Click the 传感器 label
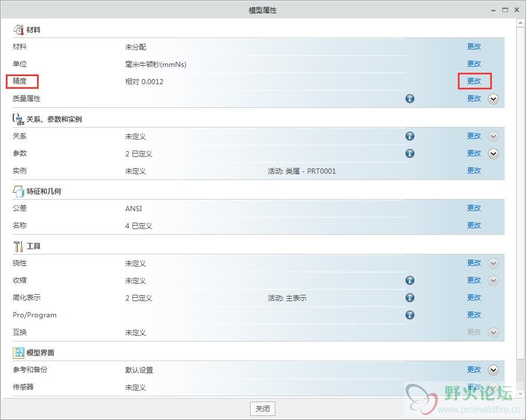Image resolution: width=526 pixels, height=420 pixels. (23, 387)
